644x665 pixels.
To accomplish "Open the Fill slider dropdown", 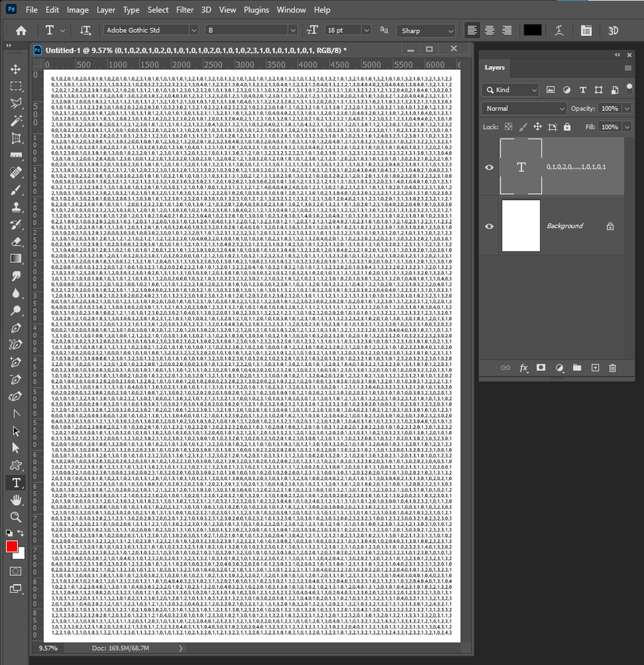I will tap(627, 126).
